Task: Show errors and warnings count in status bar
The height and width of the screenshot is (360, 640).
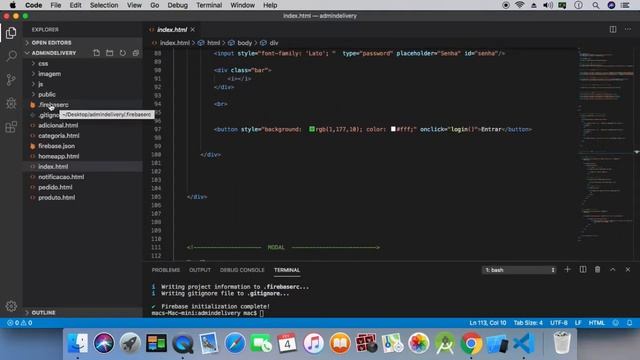Action: [20, 323]
